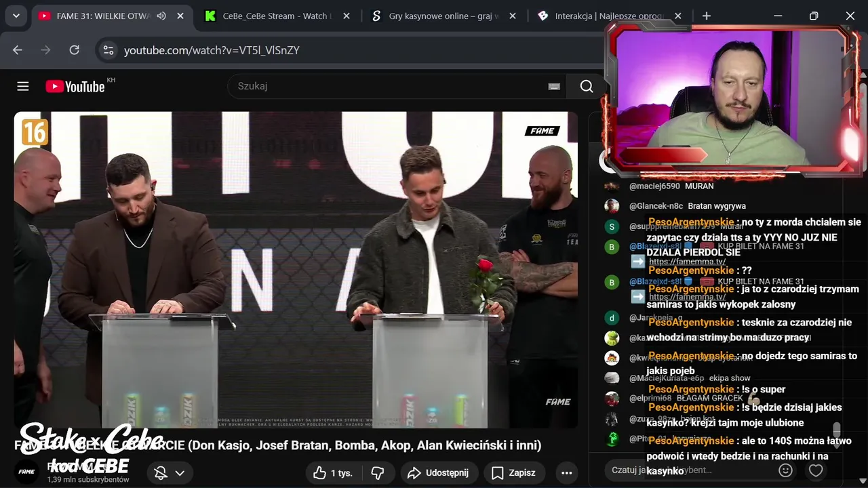View site information icon in address bar
The width and height of the screenshot is (868, 488).
tap(107, 50)
